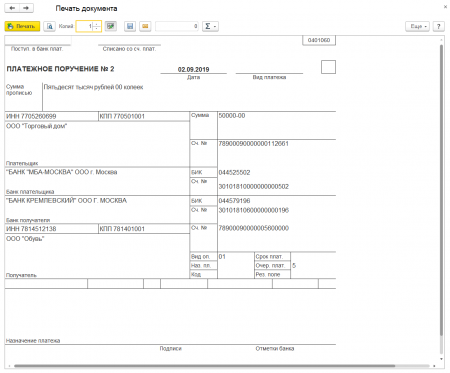Select the Получатель label
This screenshot has width=450, height=373.
[x=21, y=275]
